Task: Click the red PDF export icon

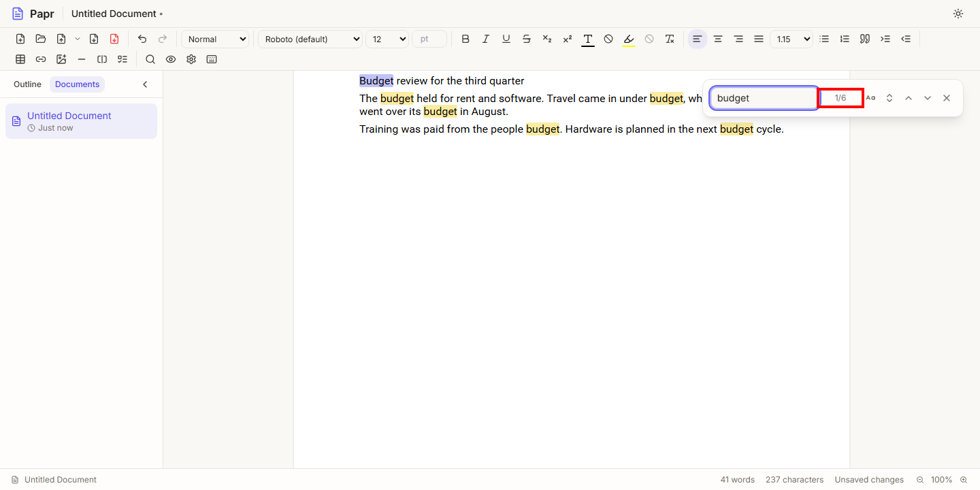Action: click(x=114, y=39)
